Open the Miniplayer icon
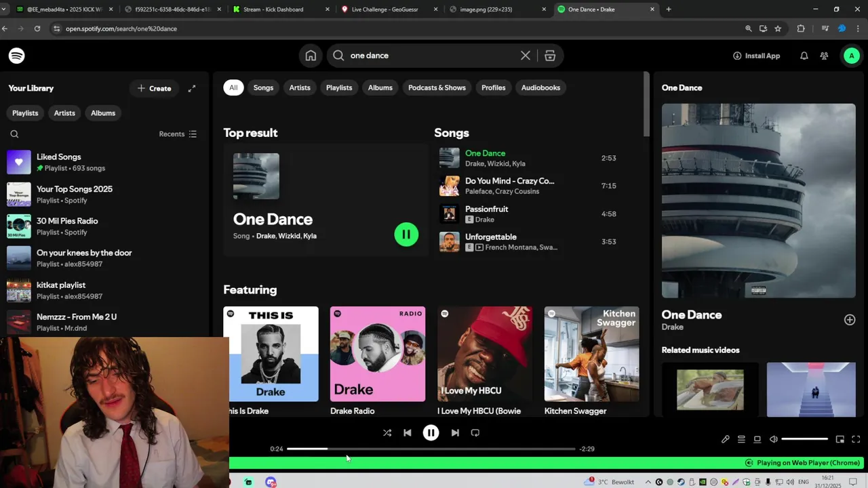 (840, 439)
